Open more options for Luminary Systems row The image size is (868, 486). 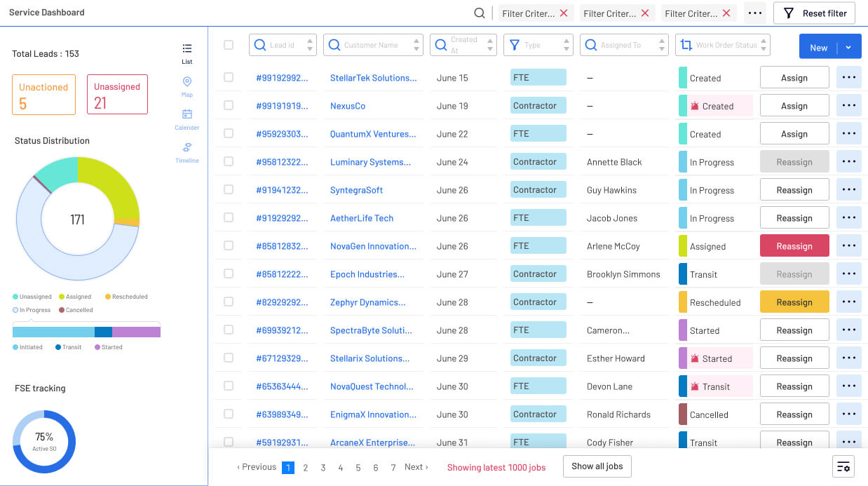pyautogui.click(x=848, y=161)
